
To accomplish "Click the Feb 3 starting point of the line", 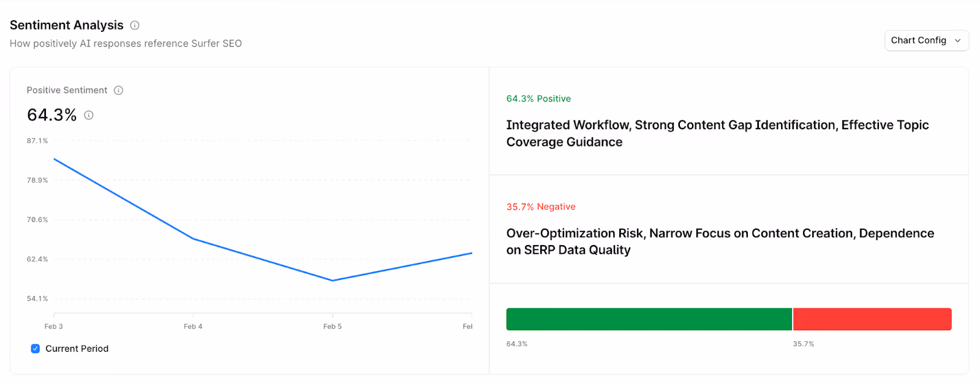I will (55, 159).
